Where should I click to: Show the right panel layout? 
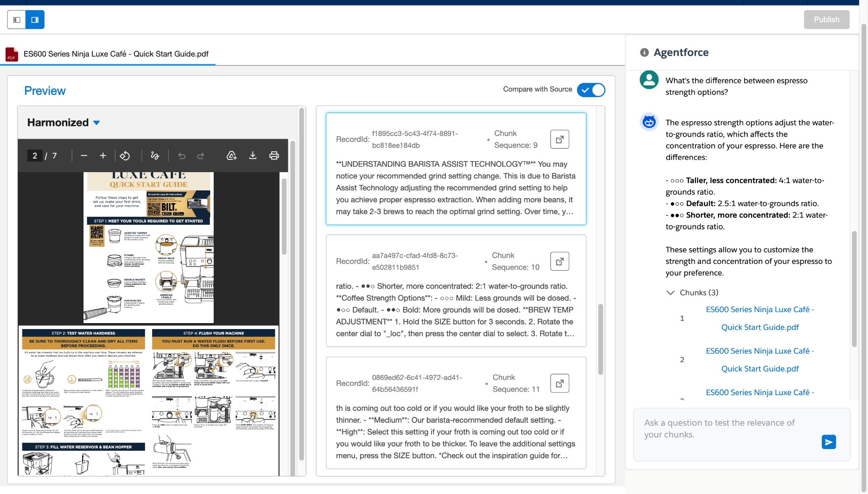click(35, 20)
